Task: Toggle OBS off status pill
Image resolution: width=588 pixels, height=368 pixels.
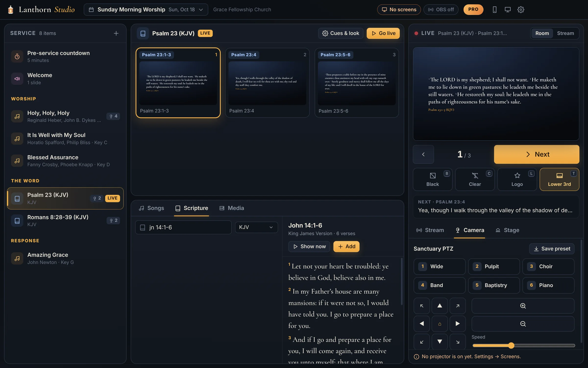Action: coord(441,10)
